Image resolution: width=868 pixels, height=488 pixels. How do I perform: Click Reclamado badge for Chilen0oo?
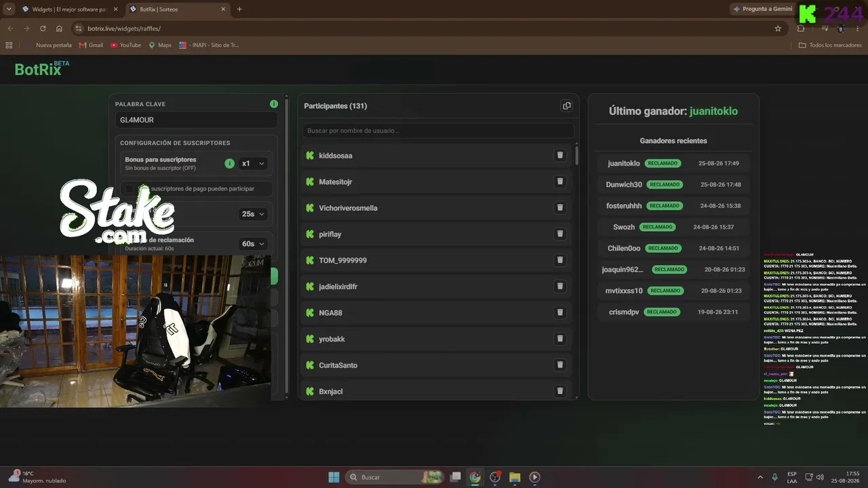(663, 248)
